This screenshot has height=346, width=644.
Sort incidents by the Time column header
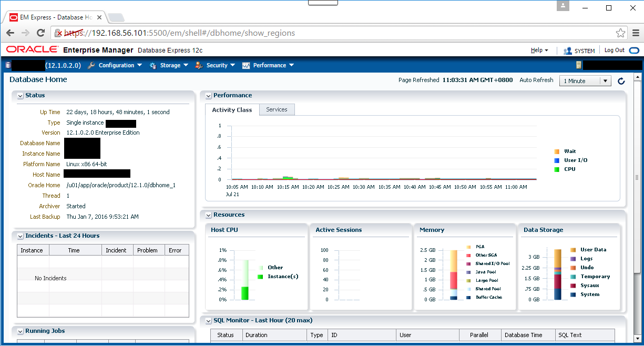click(x=74, y=250)
